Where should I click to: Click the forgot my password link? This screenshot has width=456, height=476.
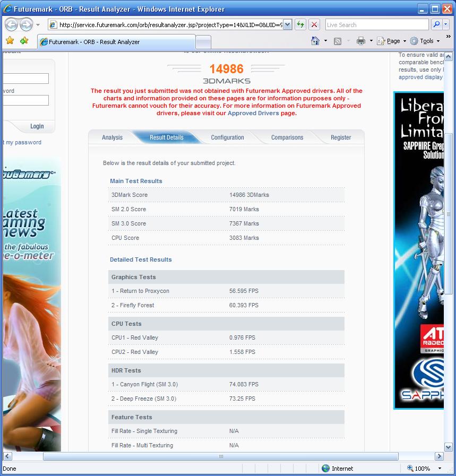[x=22, y=142]
